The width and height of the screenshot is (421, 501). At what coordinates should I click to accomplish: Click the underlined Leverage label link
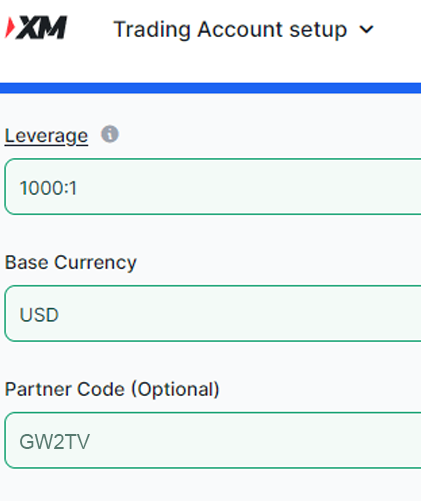[x=46, y=136]
